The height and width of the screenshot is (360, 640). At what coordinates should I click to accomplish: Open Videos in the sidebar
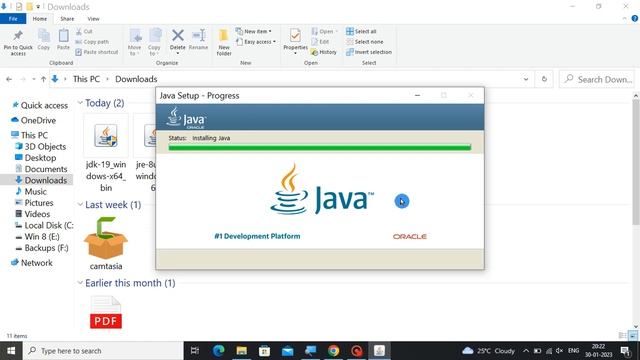pyautogui.click(x=33, y=214)
